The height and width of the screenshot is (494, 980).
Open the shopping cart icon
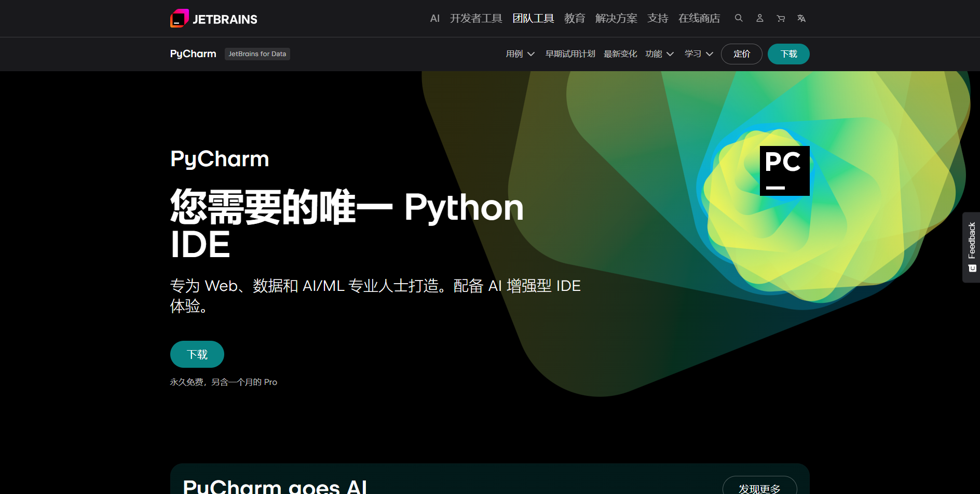tap(781, 18)
